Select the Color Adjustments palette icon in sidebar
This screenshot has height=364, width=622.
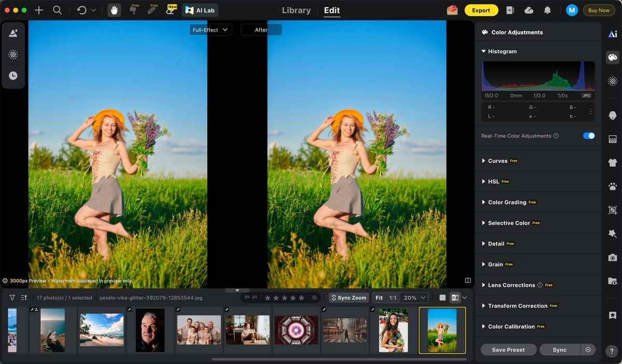point(613,57)
